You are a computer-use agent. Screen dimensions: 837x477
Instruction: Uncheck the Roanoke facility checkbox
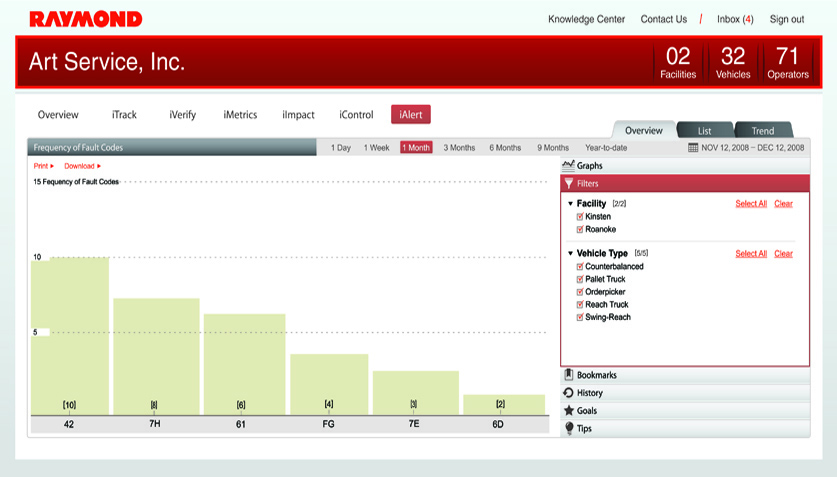point(580,229)
